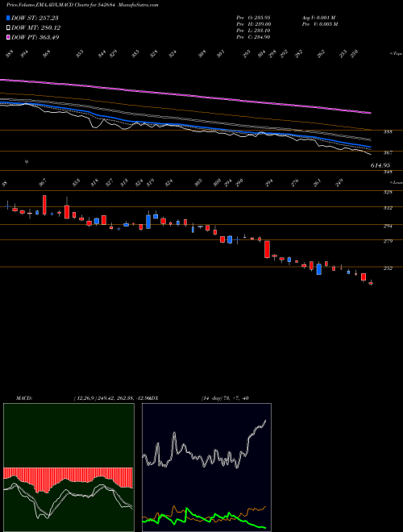Select the 'DOW PT: 363.49' legend text
The height and width of the screenshot is (532, 403).
click(x=35, y=37)
